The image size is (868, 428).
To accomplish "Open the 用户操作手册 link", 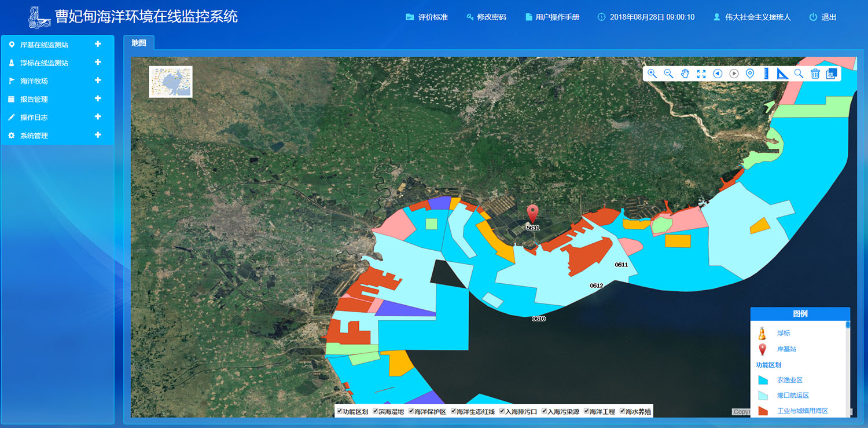I will [557, 17].
